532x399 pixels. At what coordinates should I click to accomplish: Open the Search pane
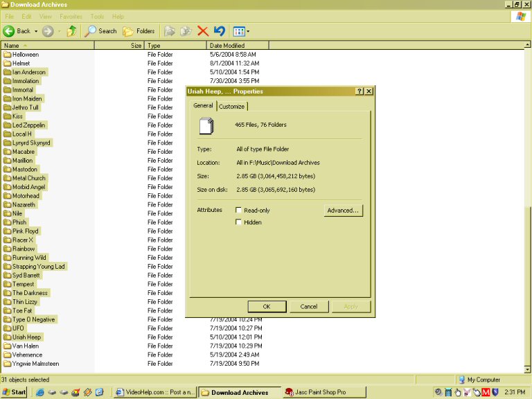pos(100,31)
